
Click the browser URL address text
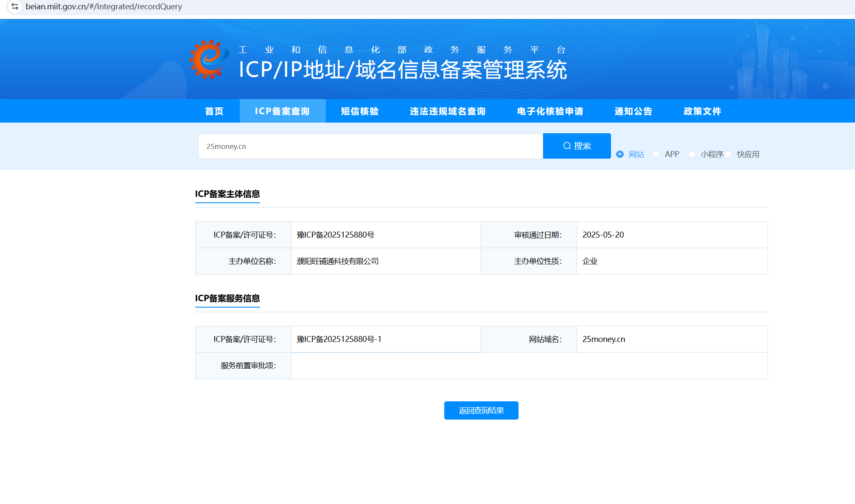(x=104, y=6)
